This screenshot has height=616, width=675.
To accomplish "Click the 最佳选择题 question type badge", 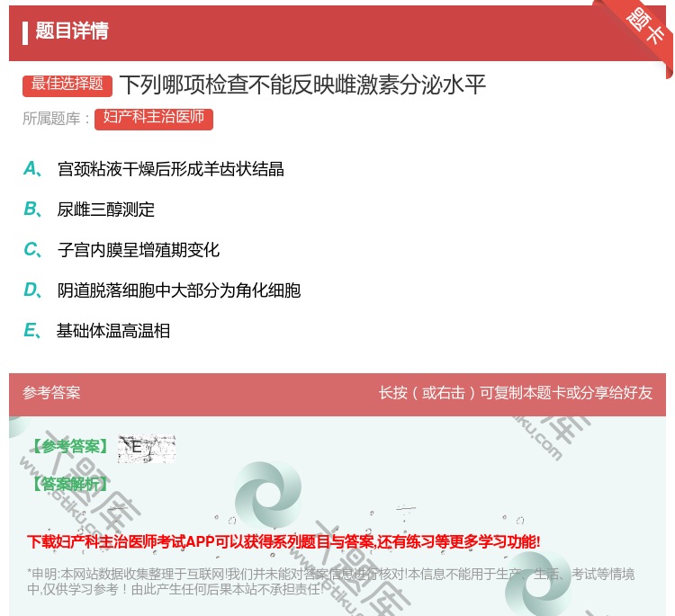I will [x=67, y=85].
